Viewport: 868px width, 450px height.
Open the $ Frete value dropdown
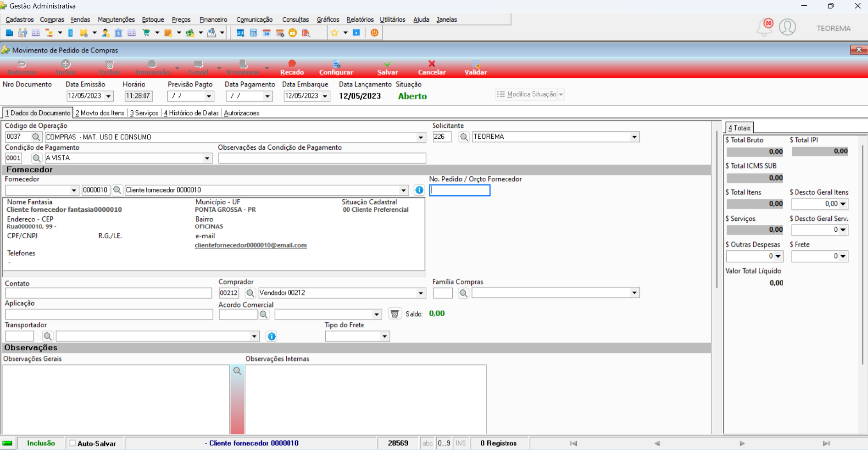[x=843, y=256]
